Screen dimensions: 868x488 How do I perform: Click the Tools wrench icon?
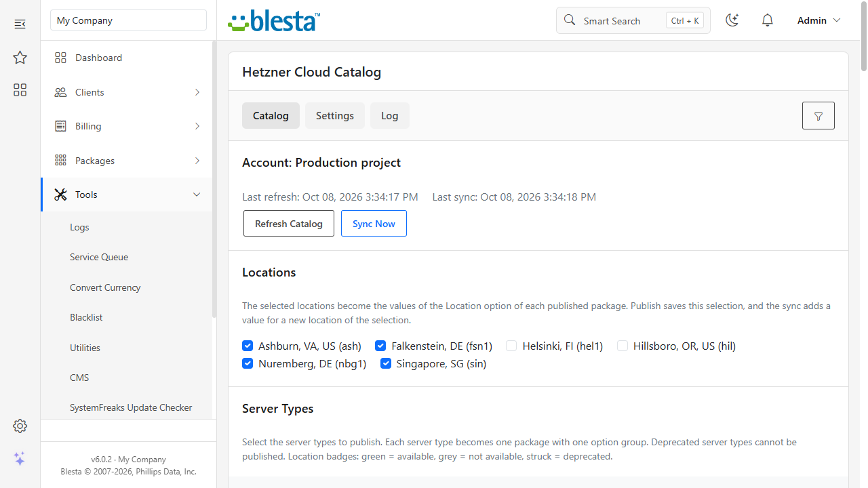(x=60, y=195)
